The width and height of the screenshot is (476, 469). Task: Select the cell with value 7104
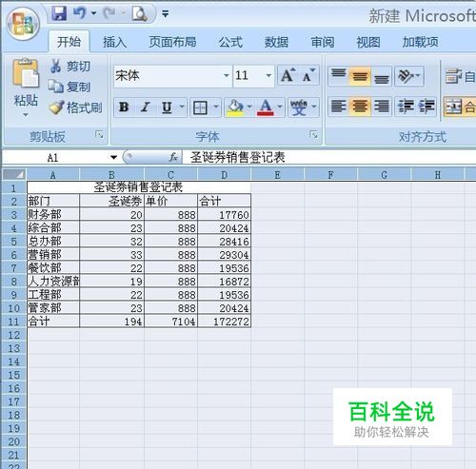point(170,322)
